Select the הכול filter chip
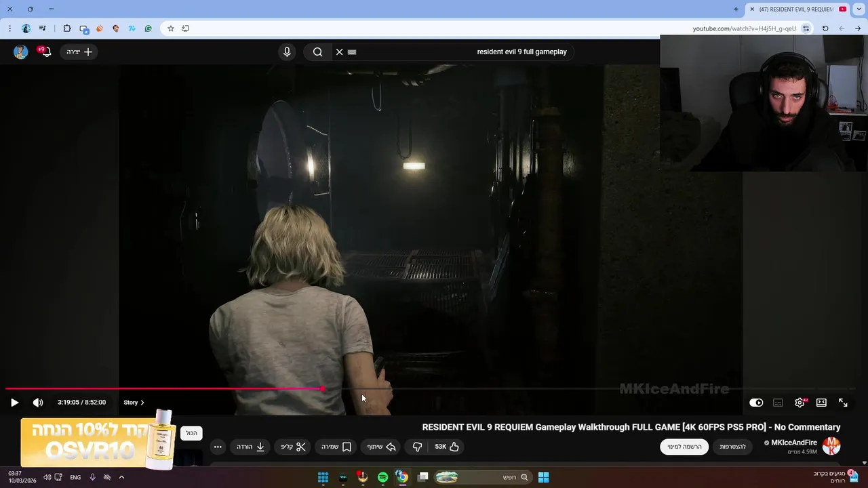This screenshot has width=868, height=488. (191, 433)
